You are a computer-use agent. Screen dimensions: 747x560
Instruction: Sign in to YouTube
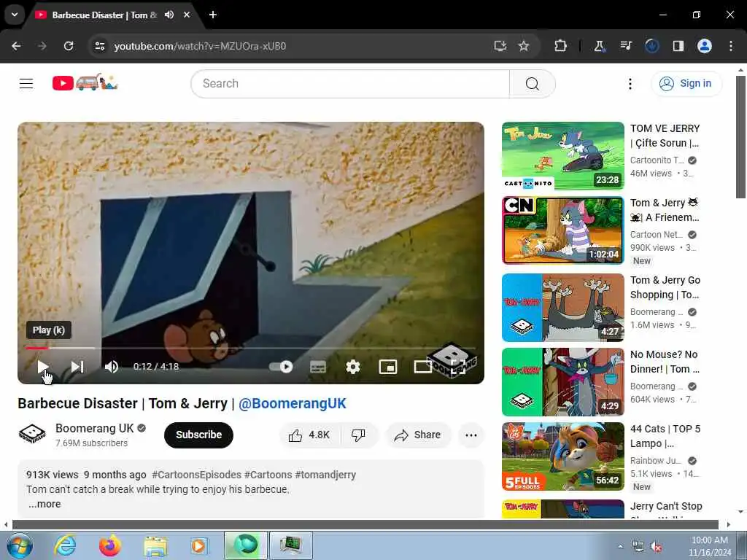(686, 83)
